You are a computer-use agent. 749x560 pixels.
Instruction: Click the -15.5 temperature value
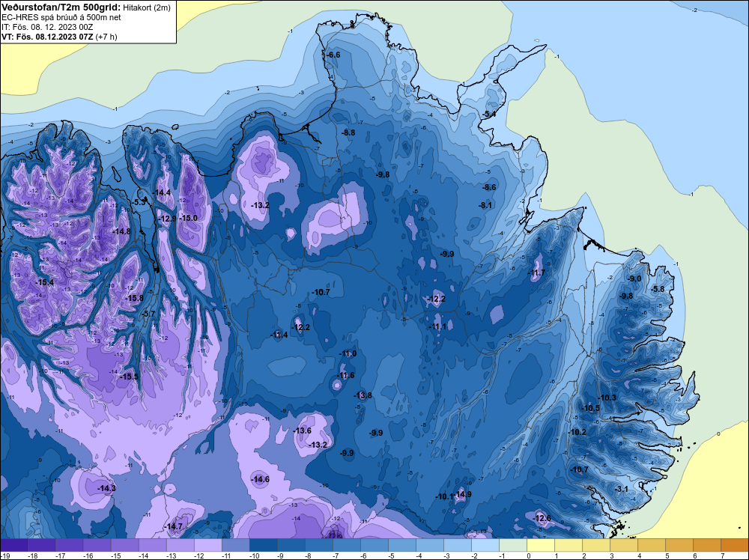coord(129,377)
